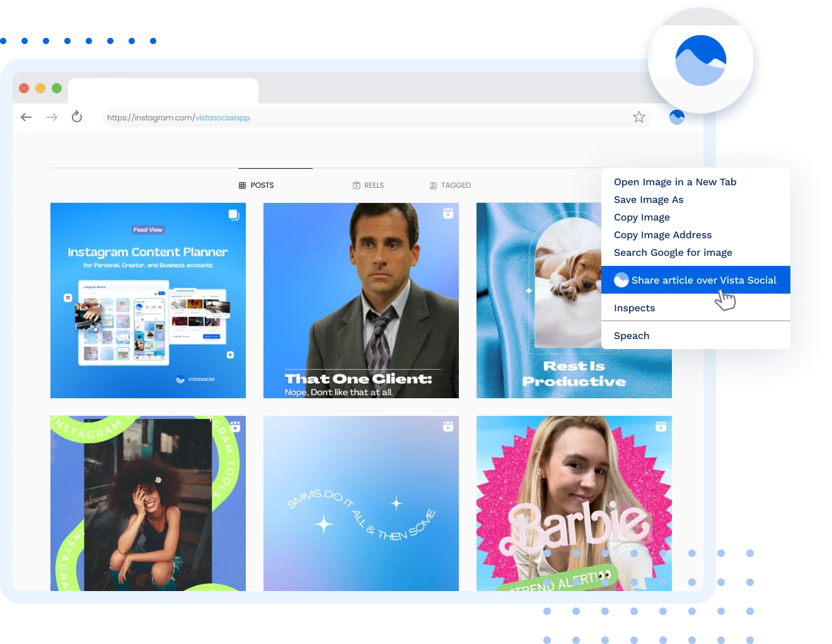Open the Tagged profile-badge icon
Image resolution: width=832 pixels, height=644 pixels.
[432, 185]
